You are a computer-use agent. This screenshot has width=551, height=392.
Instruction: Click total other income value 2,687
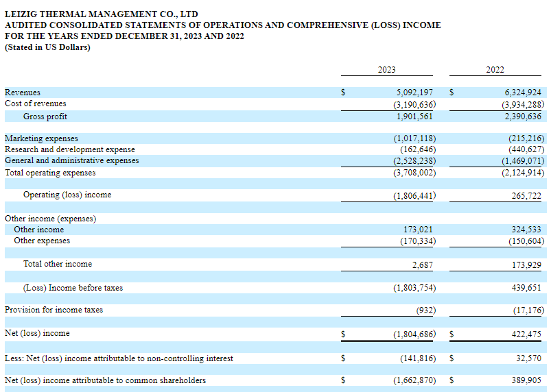(423, 265)
